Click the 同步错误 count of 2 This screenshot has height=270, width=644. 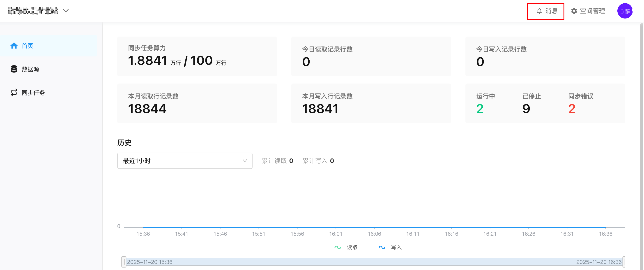[572, 109]
